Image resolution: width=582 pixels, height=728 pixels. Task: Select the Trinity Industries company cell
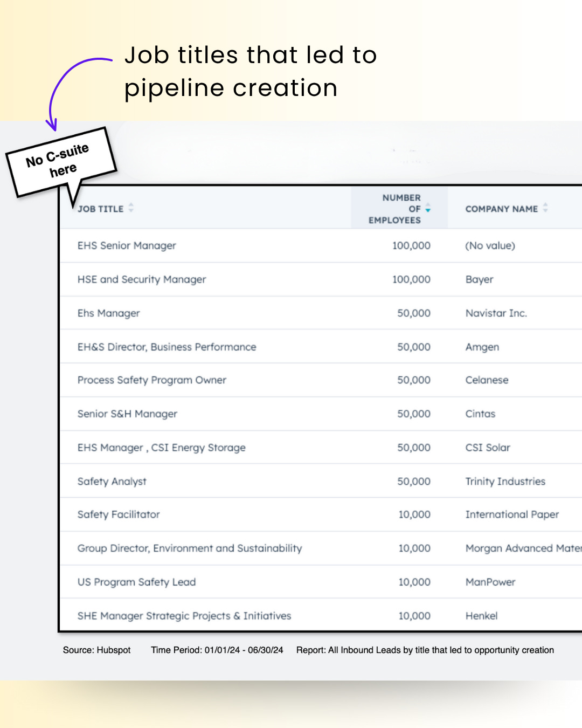click(x=505, y=482)
